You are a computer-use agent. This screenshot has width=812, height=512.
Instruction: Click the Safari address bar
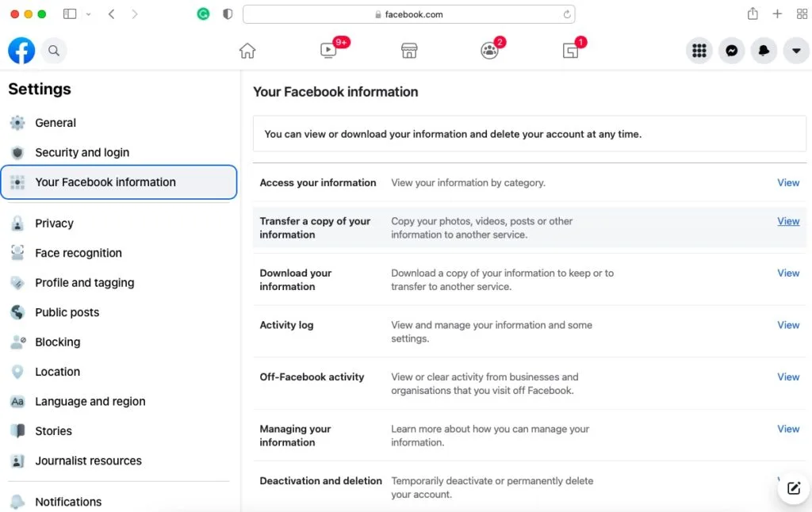coord(408,14)
